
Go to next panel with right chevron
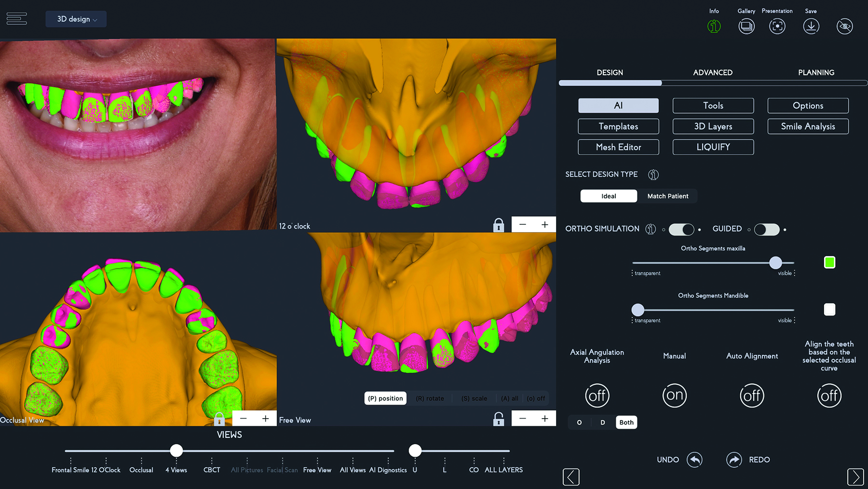(855, 477)
